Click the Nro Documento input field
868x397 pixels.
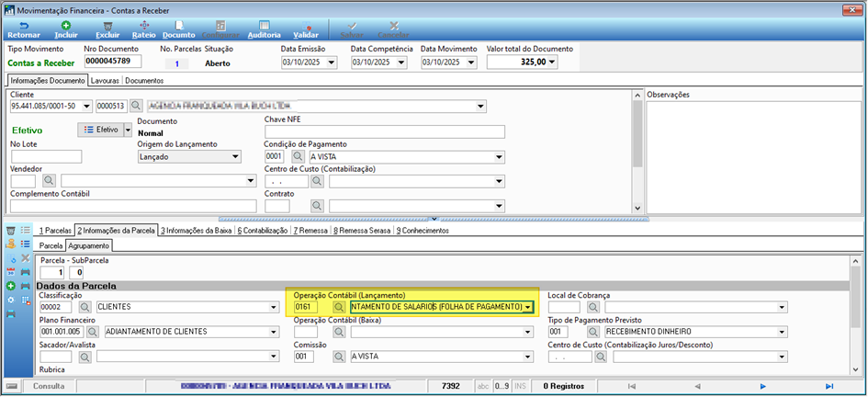click(x=113, y=62)
